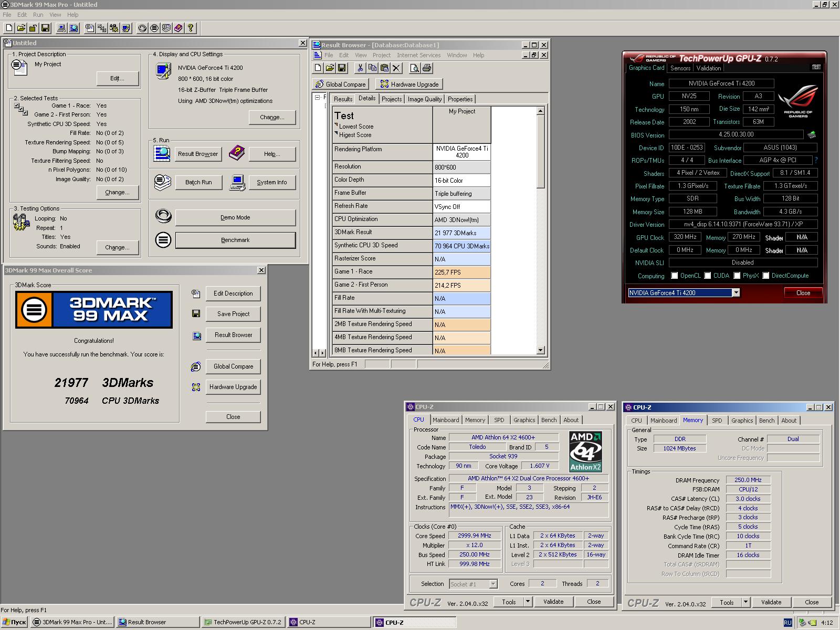Viewport: 840px width, 630px height.
Task: Click tree pane horizontal scroll right arrow
Action: (x=322, y=353)
